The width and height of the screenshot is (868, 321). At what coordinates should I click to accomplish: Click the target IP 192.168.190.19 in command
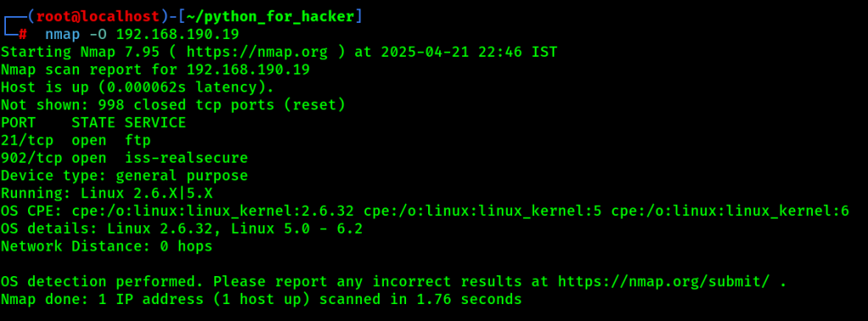point(178,35)
